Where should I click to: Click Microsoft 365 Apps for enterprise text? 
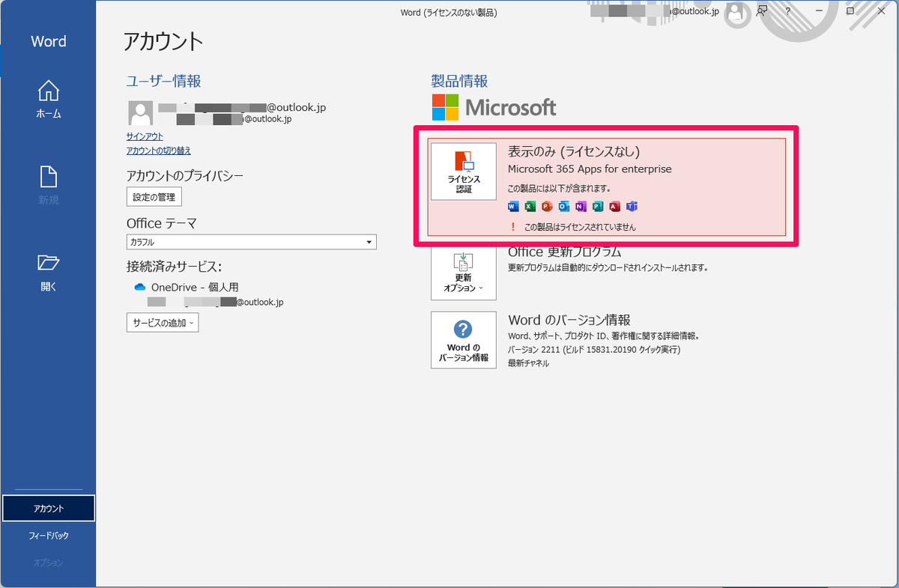(590, 169)
